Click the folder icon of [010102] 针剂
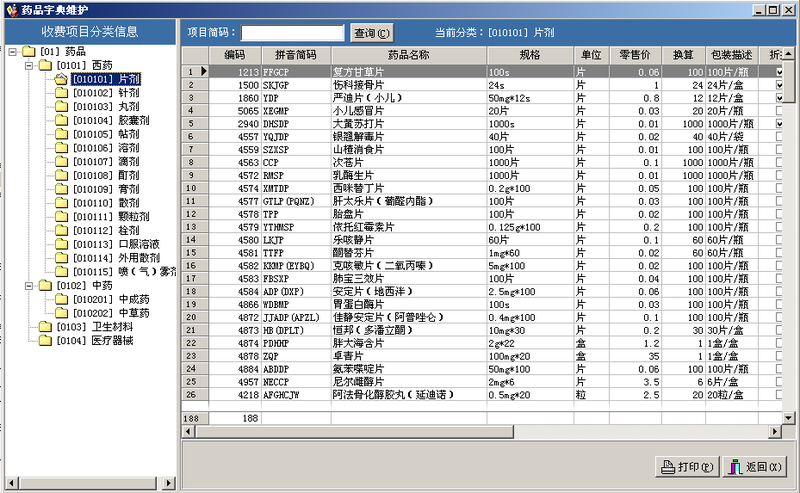 tap(61, 92)
